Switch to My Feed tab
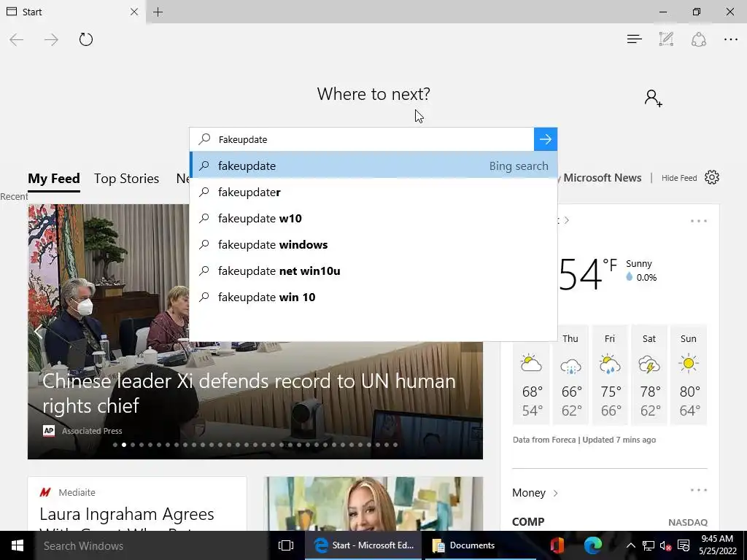The image size is (747, 560). [54, 179]
